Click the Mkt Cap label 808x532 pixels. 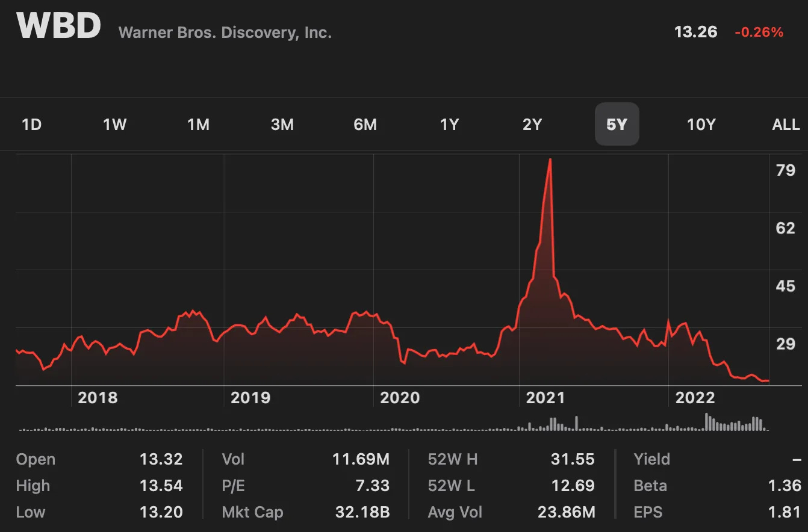[x=252, y=512]
